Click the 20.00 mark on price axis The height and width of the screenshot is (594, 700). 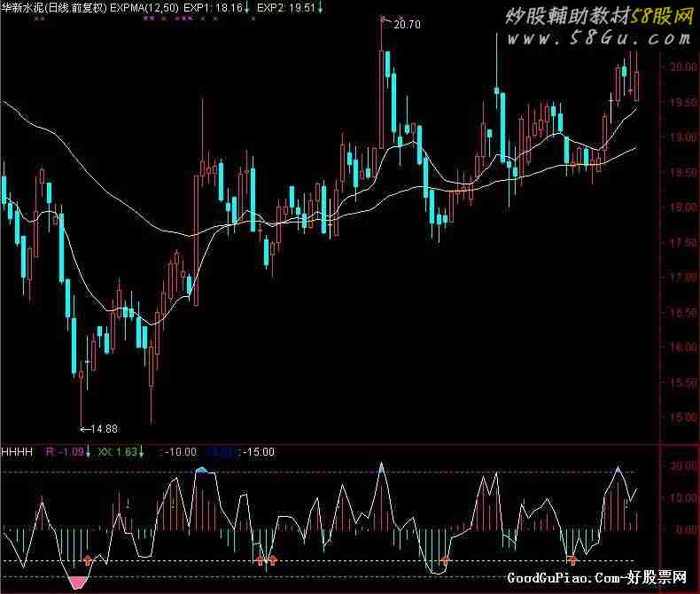click(681, 67)
